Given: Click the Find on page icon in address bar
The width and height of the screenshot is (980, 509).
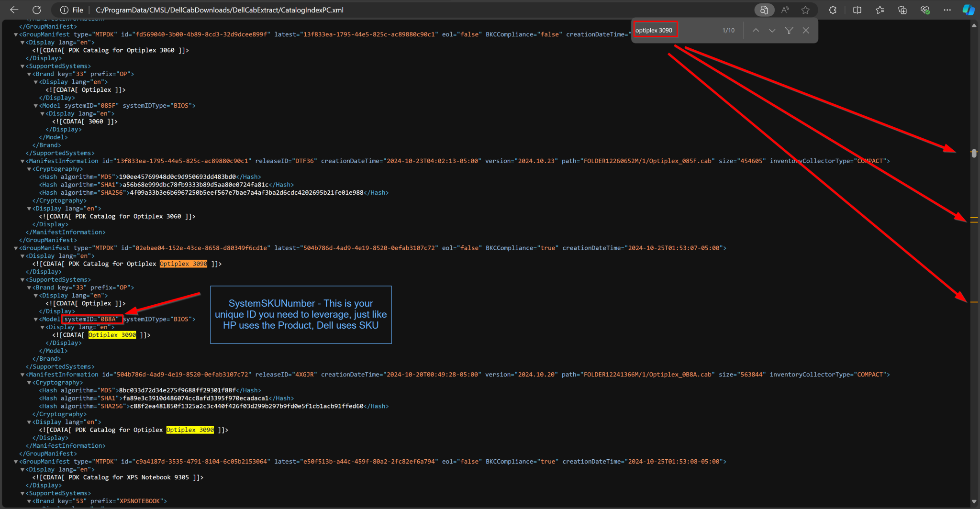Looking at the screenshot, I should (764, 10).
